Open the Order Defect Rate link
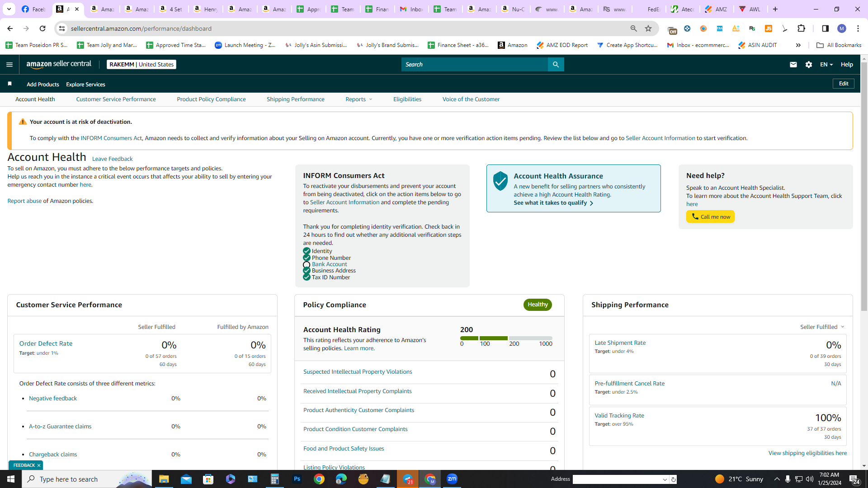This screenshot has height=488, width=868. pos(46,344)
